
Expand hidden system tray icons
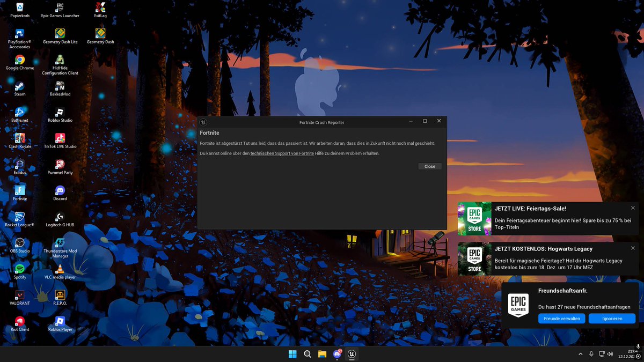580,354
